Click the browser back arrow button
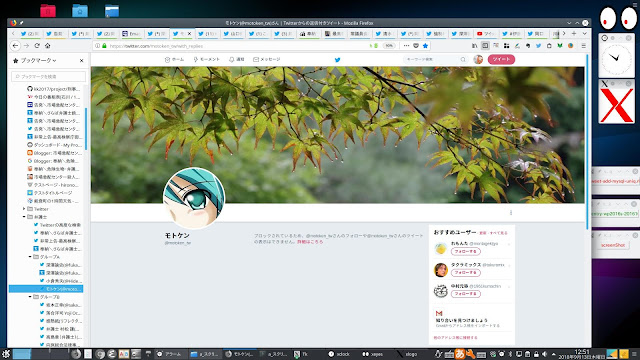Viewport: 640px width, 360px height. click(x=16, y=46)
